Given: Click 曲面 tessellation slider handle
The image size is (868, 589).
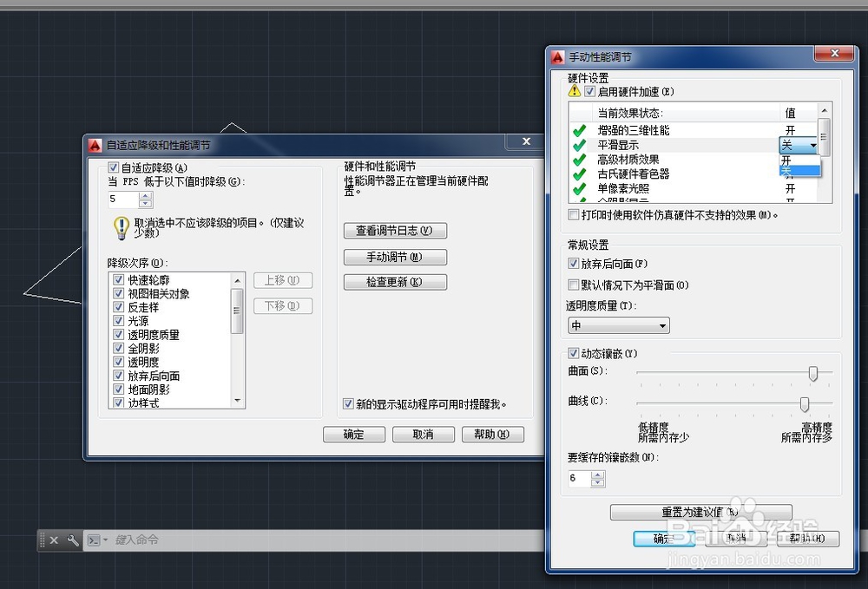Looking at the screenshot, I should point(813,373).
